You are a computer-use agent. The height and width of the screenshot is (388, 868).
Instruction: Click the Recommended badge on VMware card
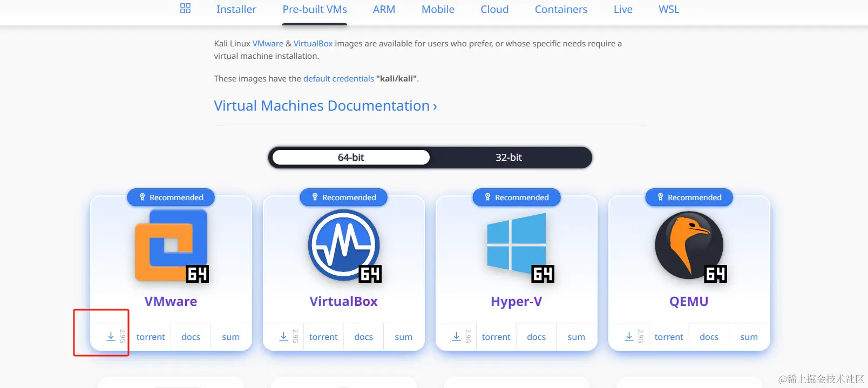[171, 198]
